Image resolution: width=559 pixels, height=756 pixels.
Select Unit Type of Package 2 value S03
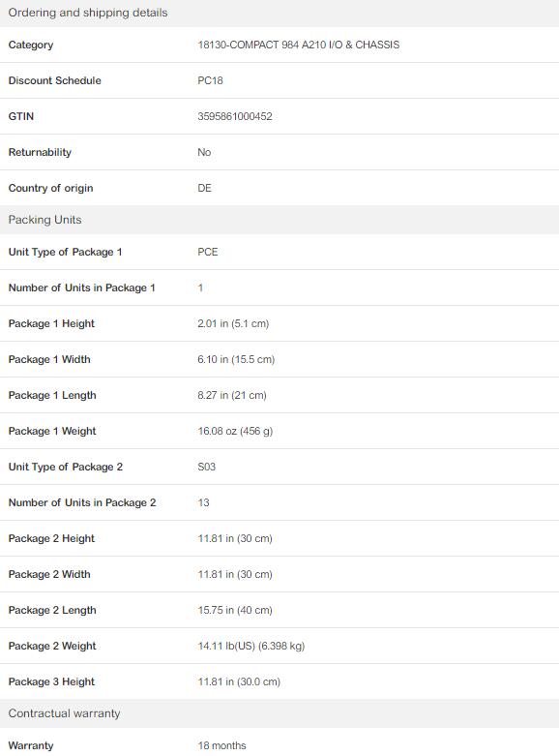pyautogui.click(x=206, y=467)
